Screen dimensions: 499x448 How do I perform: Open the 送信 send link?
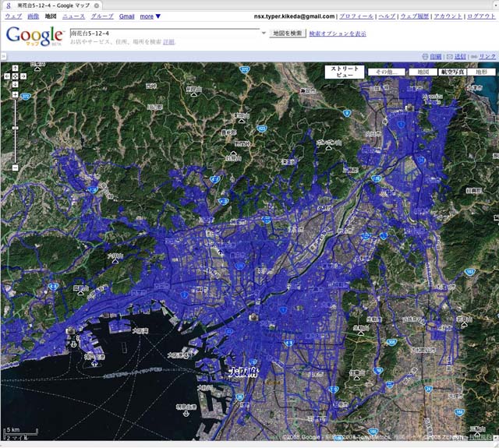pyautogui.click(x=460, y=57)
